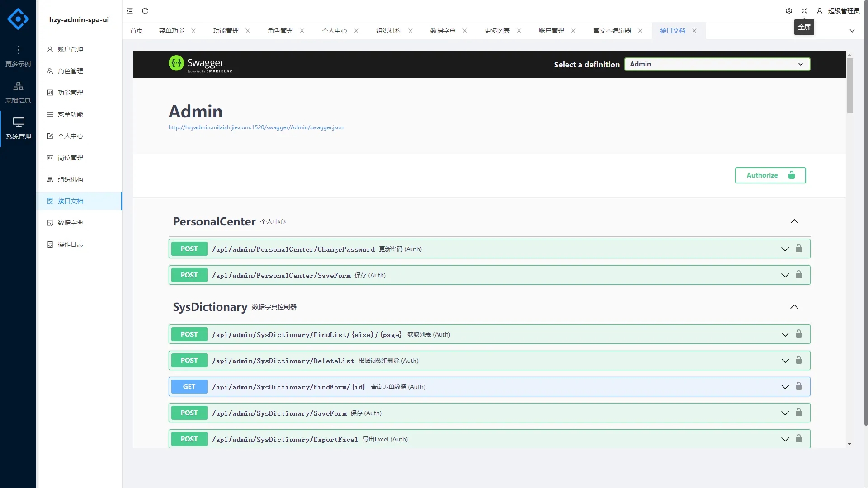The width and height of the screenshot is (868, 488).
Task: Switch to 基础信息 section in left rail
Action: point(18,92)
